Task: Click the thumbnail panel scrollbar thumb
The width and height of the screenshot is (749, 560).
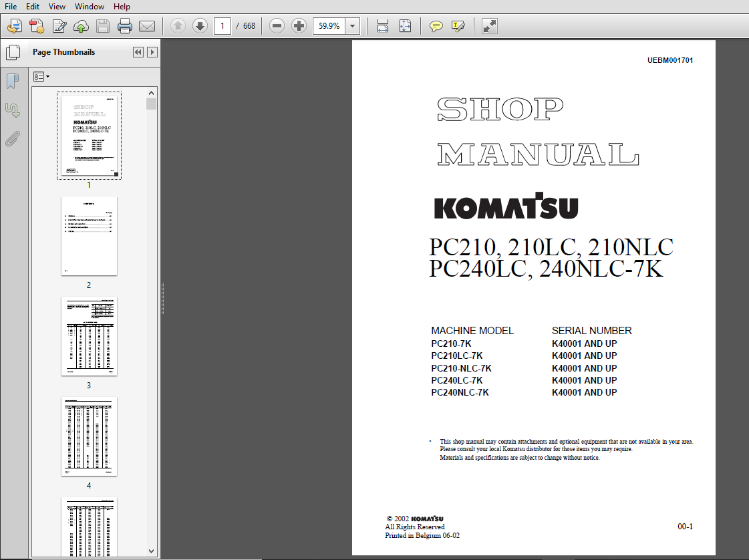Action: [152, 104]
